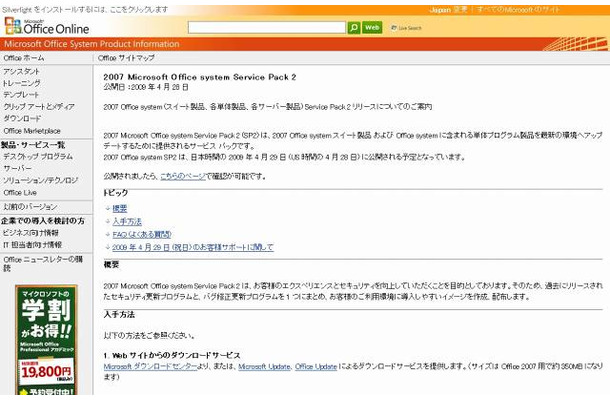610x400 pixels.
Task: Open the Office ホーム tab
Action: click(24, 58)
